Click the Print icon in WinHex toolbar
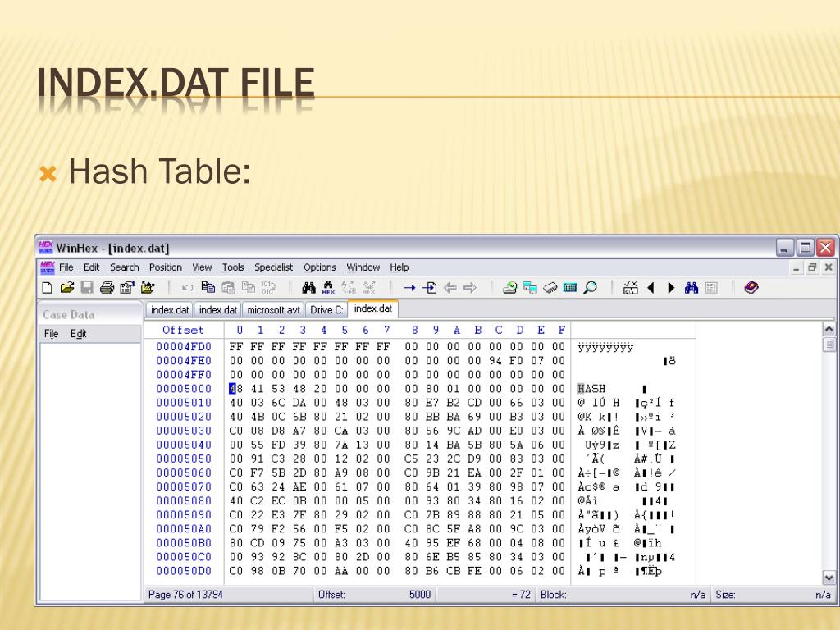Image resolution: width=840 pixels, height=630 pixels. pos(107,288)
